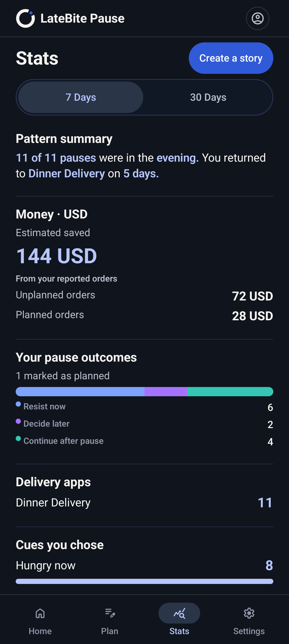Image resolution: width=289 pixels, height=644 pixels.
Task: Open the Home tab icon
Action: tap(40, 613)
